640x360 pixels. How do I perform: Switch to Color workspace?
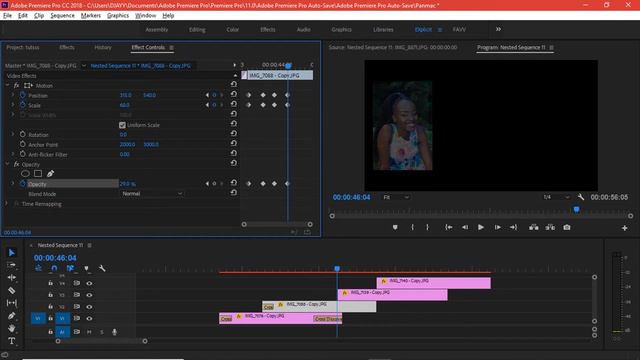[x=233, y=29]
